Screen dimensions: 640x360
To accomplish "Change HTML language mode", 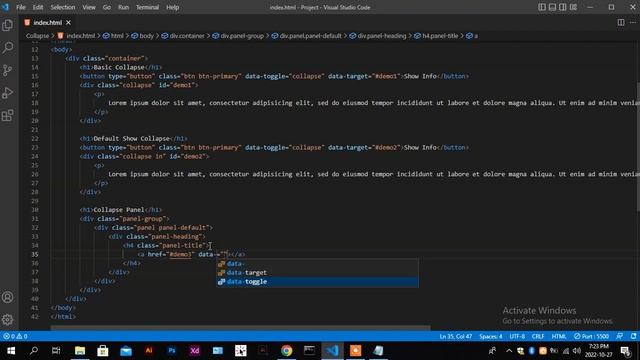I will point(559,336).
